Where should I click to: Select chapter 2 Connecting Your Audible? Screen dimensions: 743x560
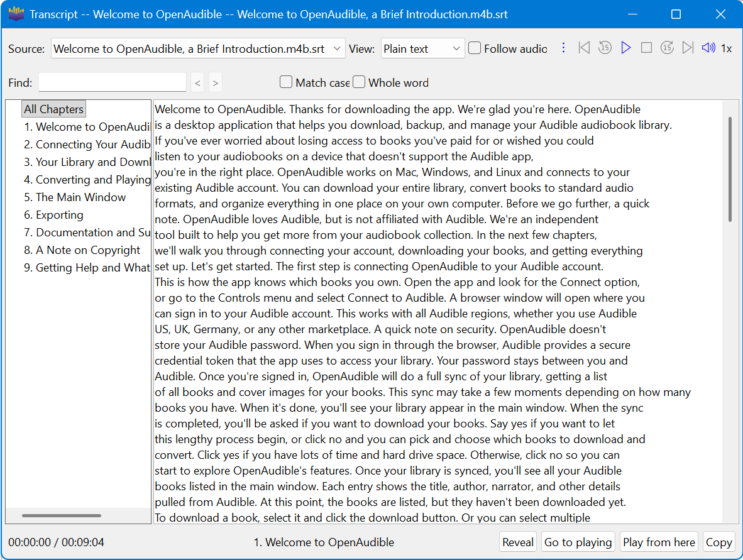(87, 145)
